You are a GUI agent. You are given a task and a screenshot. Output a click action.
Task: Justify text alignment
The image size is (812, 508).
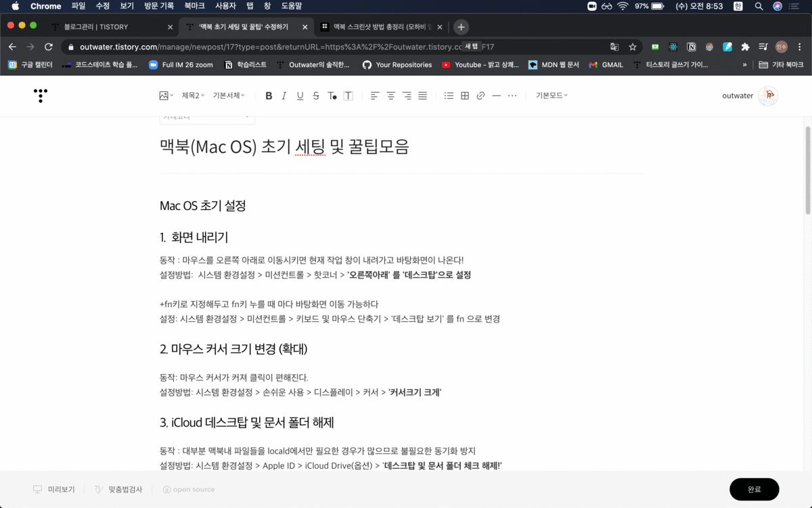point(422,96)
